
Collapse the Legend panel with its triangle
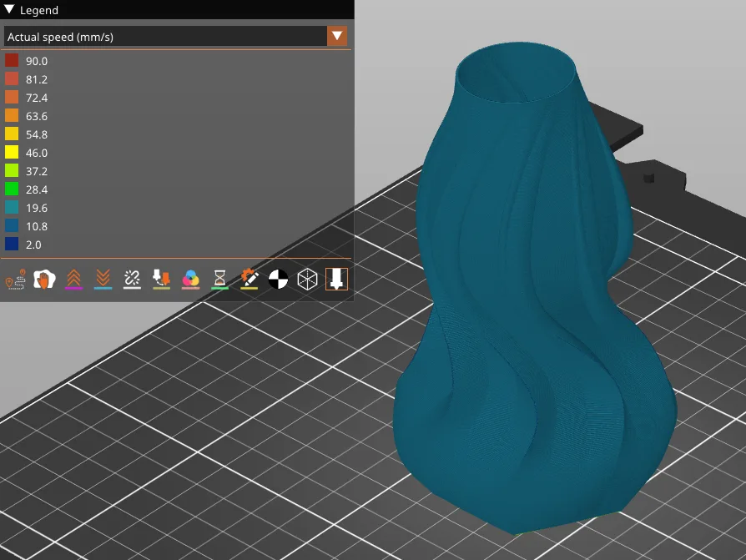pyautogui.click(x=9, y=9)
